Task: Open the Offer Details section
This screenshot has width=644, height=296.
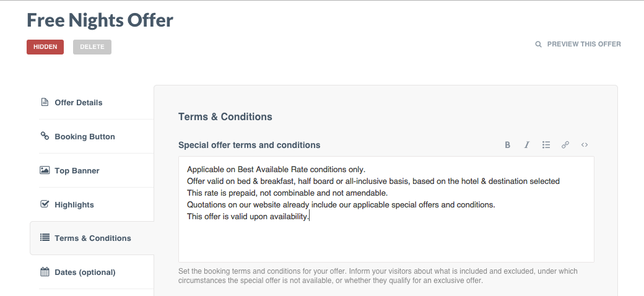Action: (79, 102)
